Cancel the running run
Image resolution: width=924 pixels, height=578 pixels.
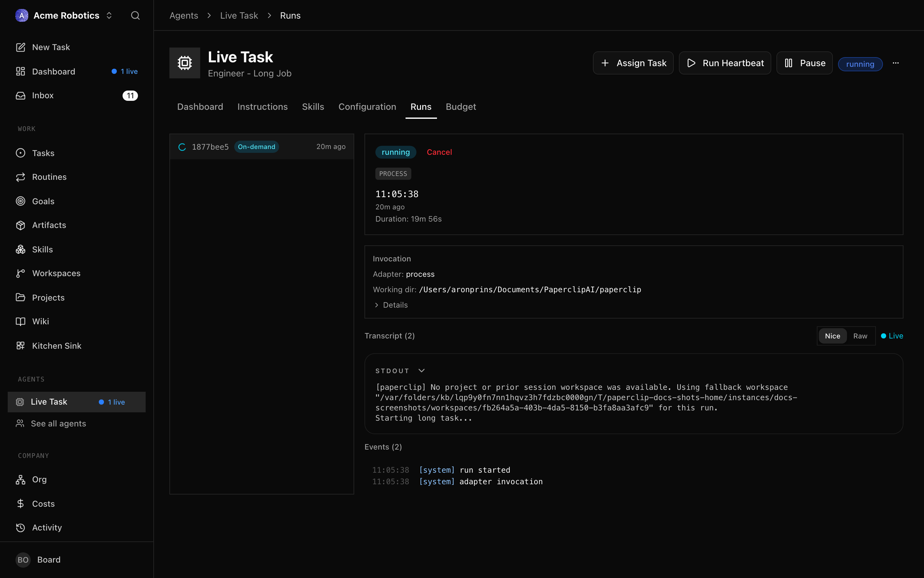click(x=439, y=152)
